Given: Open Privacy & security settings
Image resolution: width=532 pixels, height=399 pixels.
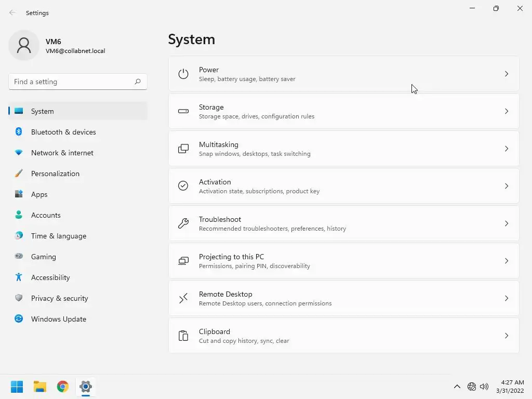Looking at the screenshot, I should pyautogui.click(x=78, y=298).
